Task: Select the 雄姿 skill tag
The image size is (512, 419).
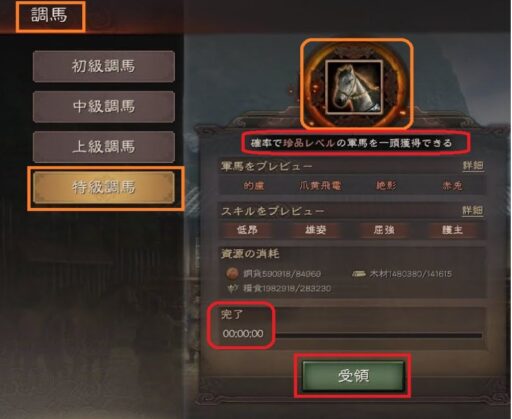Action: pyautogui.click(x=316, y=230)
